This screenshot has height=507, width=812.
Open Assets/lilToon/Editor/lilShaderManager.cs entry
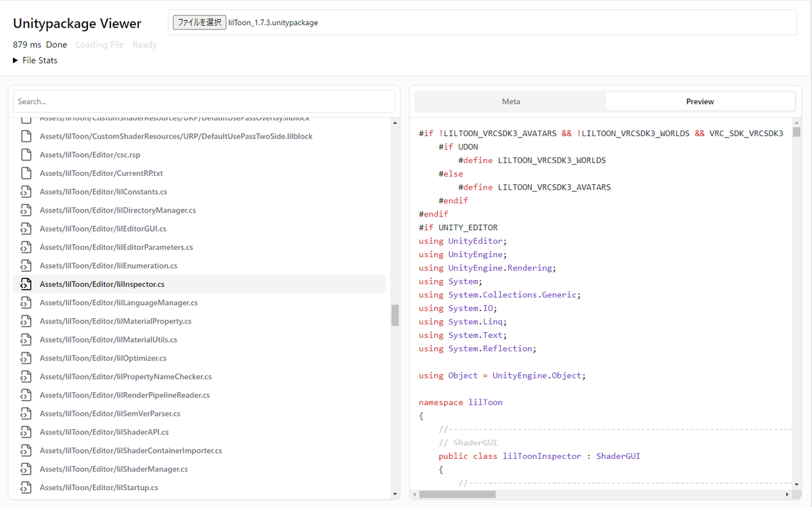click(199, 469)
